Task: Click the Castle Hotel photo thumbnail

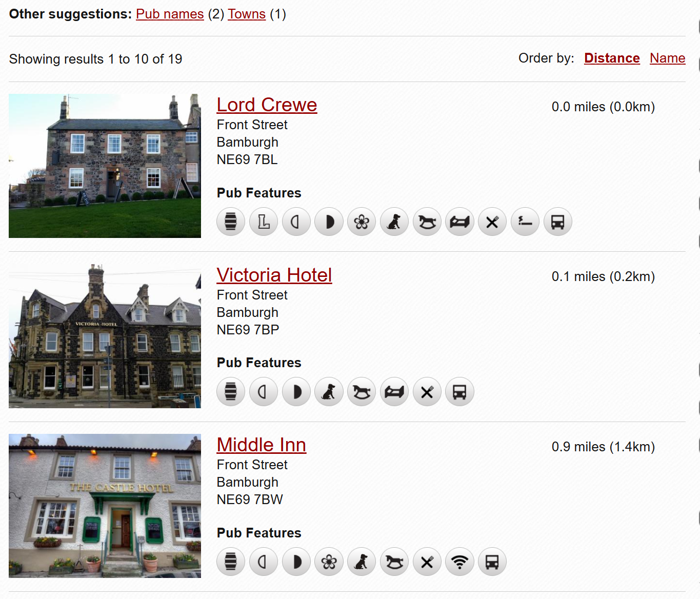Action: pyautogui.click(x=105, y=506)
